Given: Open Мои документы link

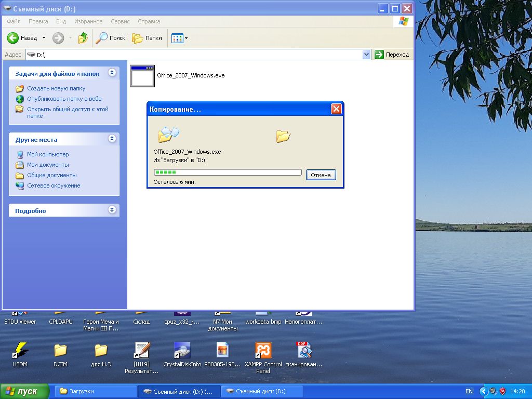Looking at the screenshot, I should click(x=48, y=165).
